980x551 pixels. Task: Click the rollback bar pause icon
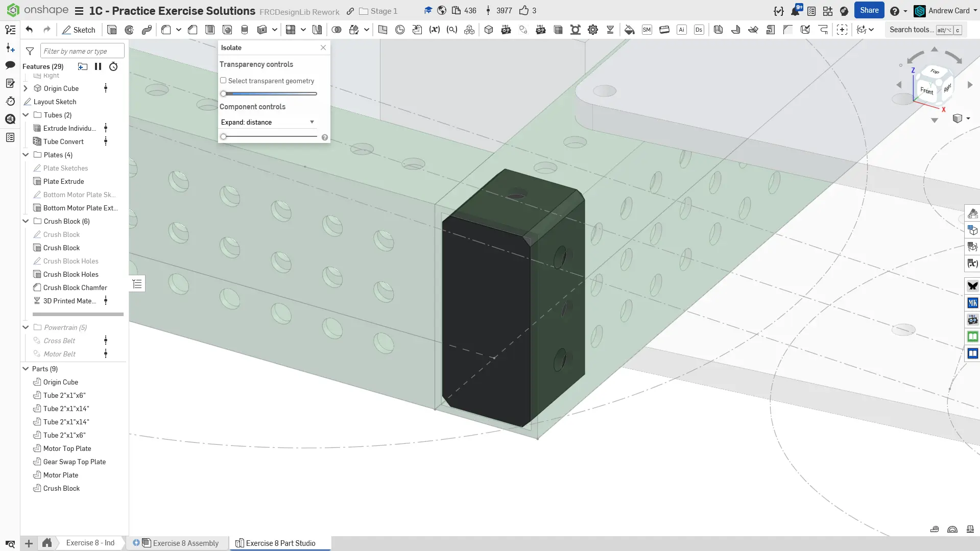point(98,66)
